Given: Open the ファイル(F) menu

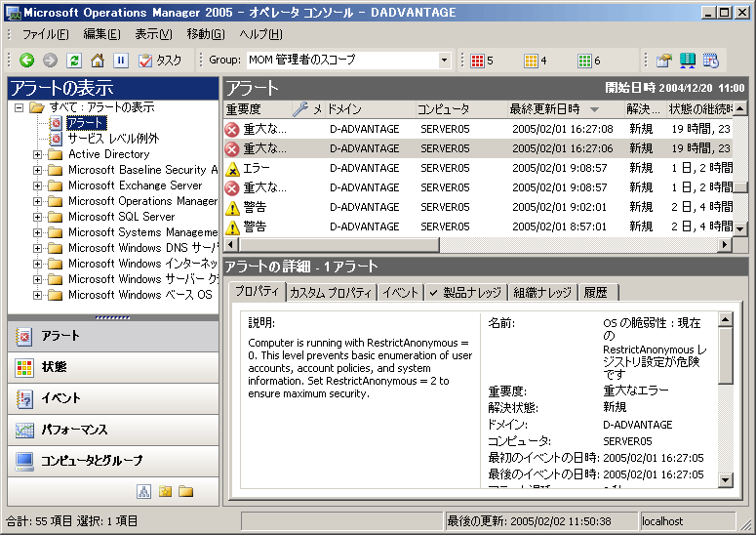Looking at the screenshot, I should tap(46, 34).
